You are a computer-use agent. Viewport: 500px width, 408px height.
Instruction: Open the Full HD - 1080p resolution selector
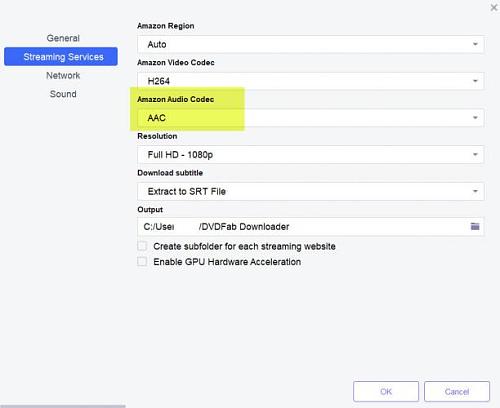click(310, 154)
